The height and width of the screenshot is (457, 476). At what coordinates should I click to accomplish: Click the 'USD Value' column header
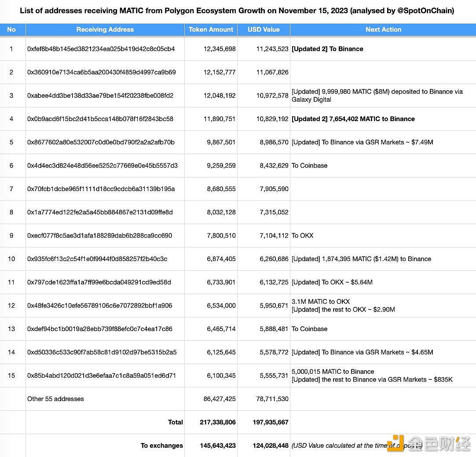tap(264, 29)
